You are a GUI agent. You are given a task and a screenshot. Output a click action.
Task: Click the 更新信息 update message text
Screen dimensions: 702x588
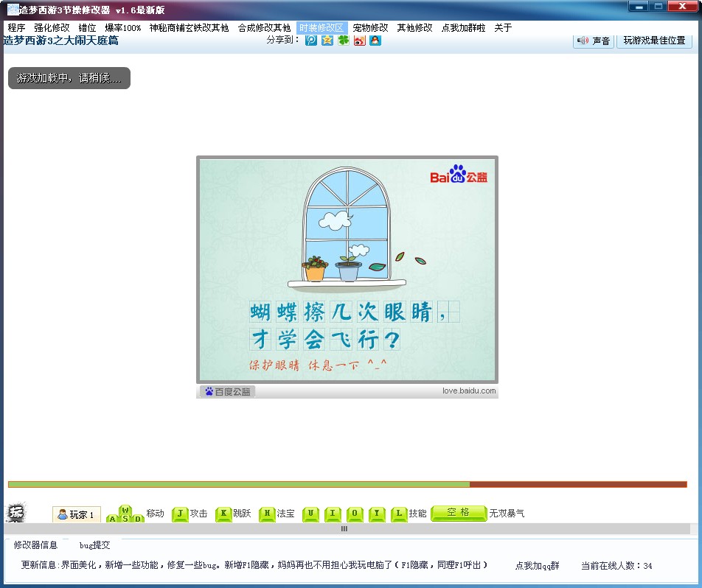click(254, 565)
